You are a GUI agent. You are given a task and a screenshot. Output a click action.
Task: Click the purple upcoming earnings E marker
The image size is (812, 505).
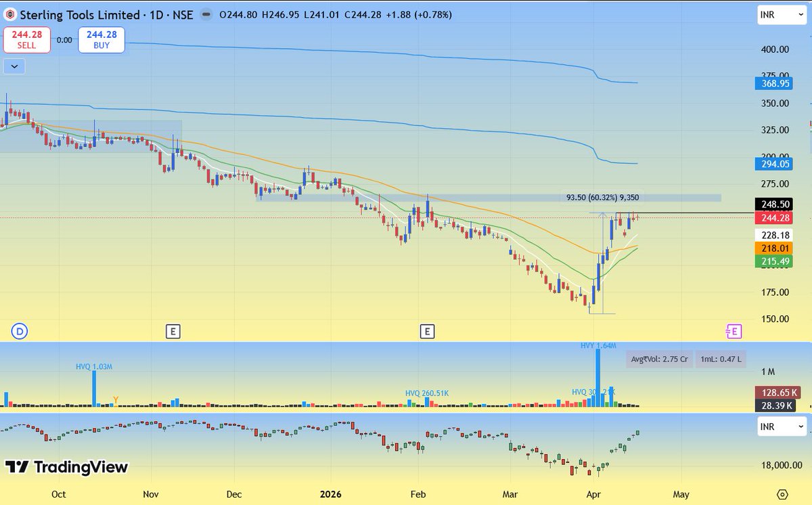[734, 331]
